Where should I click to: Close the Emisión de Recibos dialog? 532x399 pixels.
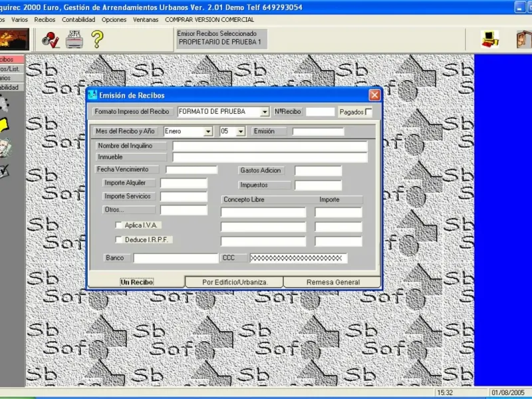[x=374, y=95]
